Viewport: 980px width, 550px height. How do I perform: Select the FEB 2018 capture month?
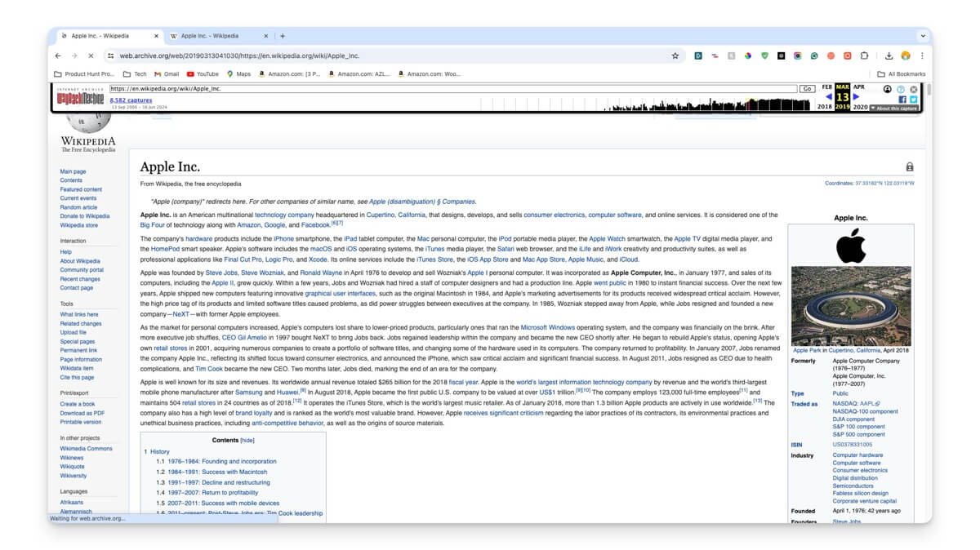coord(827,86)
